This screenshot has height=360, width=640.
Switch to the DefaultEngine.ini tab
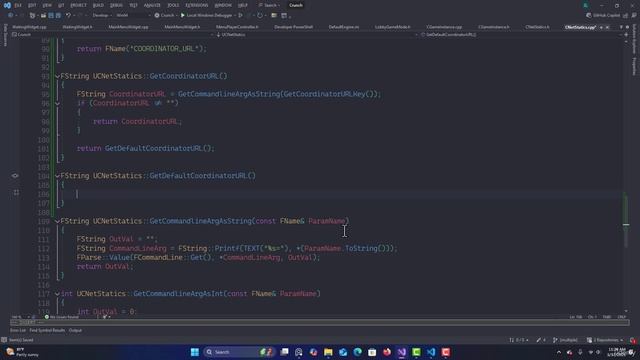point(344,27)
